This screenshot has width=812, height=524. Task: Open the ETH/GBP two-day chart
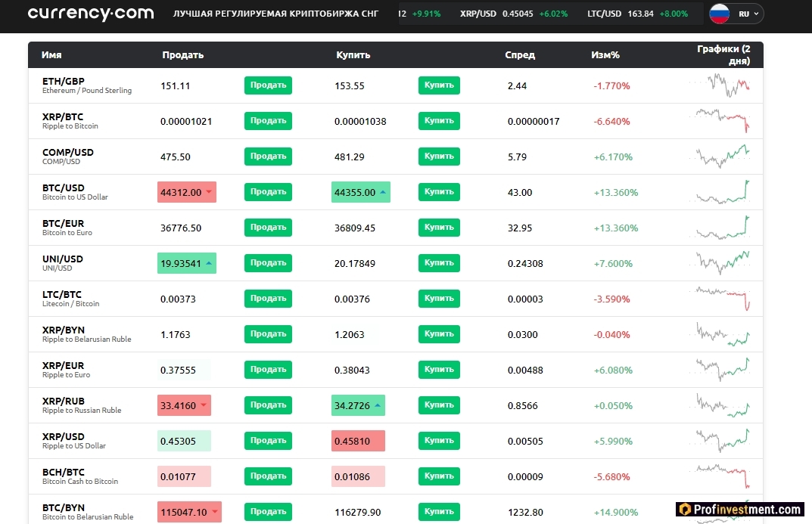719,85
